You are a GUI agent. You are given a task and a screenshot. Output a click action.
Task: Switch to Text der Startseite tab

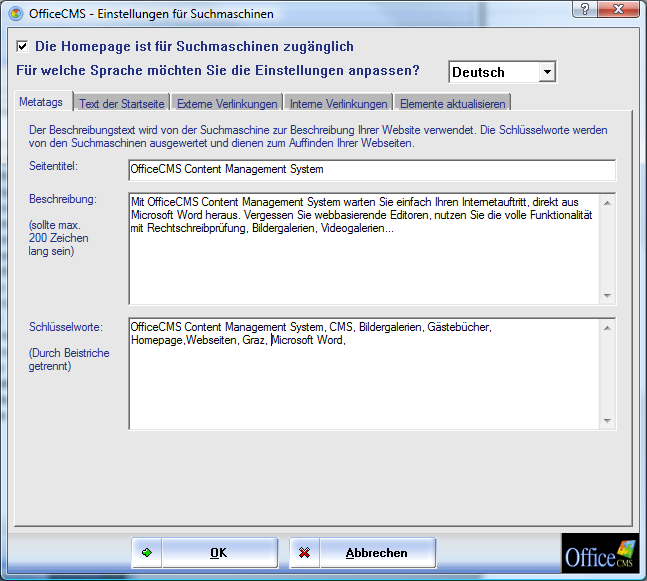click(x=122, y=104)
